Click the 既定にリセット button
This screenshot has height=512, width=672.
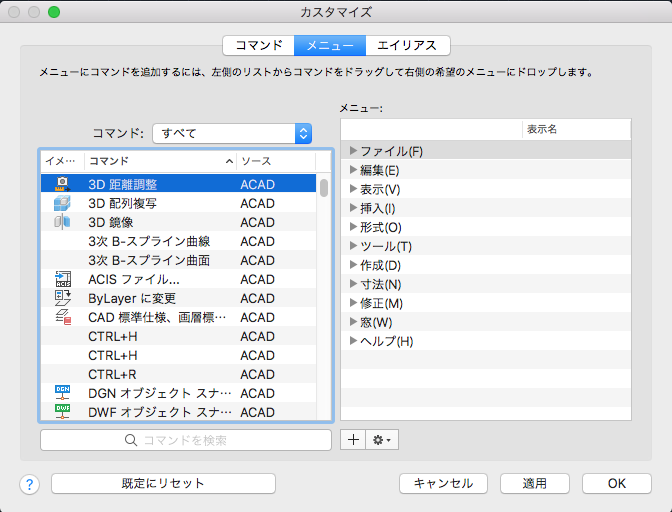(x=163, y=483)
